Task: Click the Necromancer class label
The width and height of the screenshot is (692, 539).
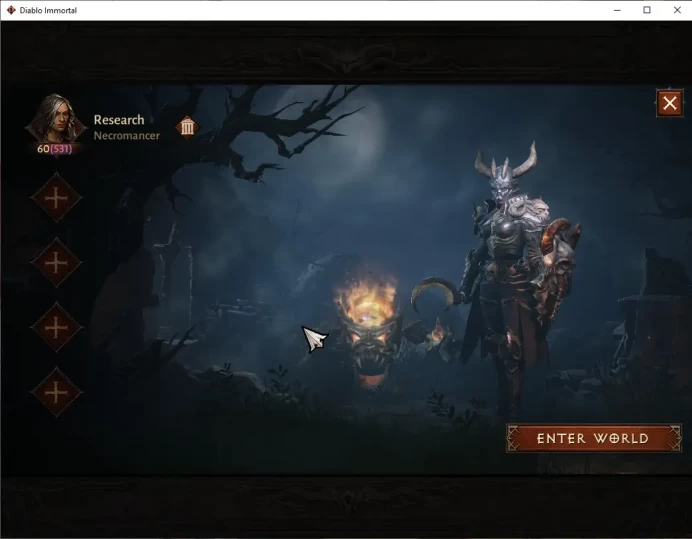Action: (127, 136)
